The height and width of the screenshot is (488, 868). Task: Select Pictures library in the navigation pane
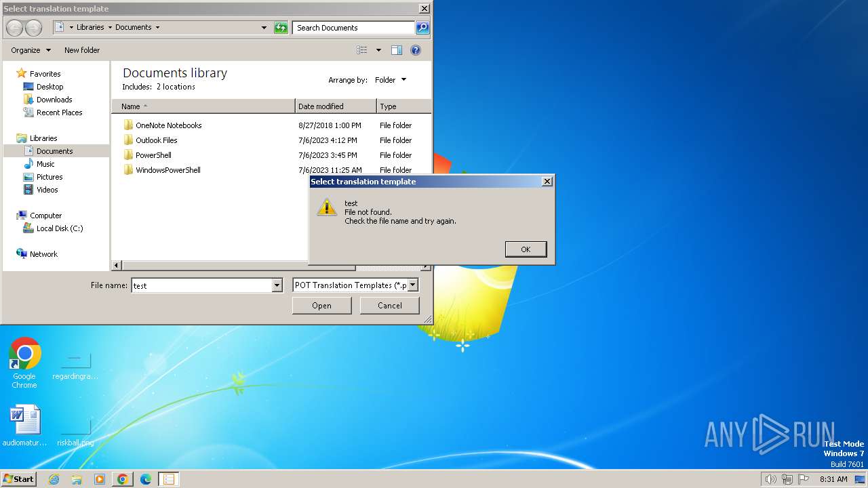[x=50, y=177]
